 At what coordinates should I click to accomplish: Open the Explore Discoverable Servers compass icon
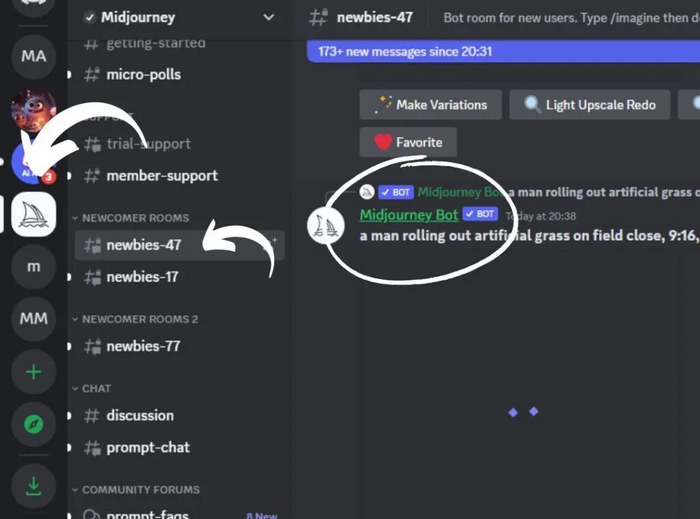33,424
